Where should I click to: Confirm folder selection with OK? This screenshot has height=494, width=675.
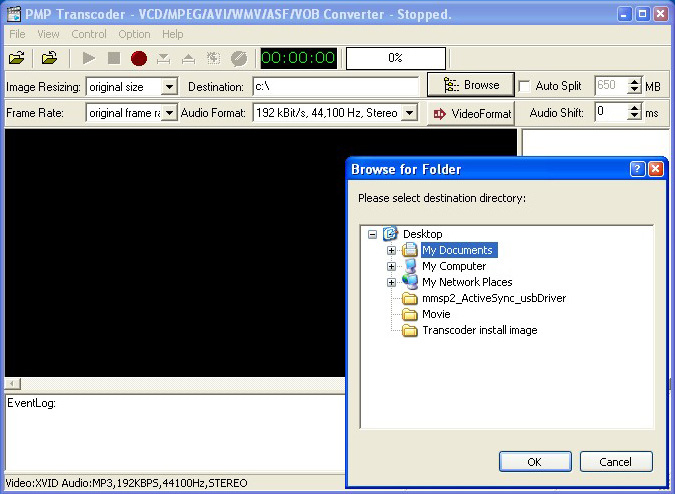coord(535,462)
